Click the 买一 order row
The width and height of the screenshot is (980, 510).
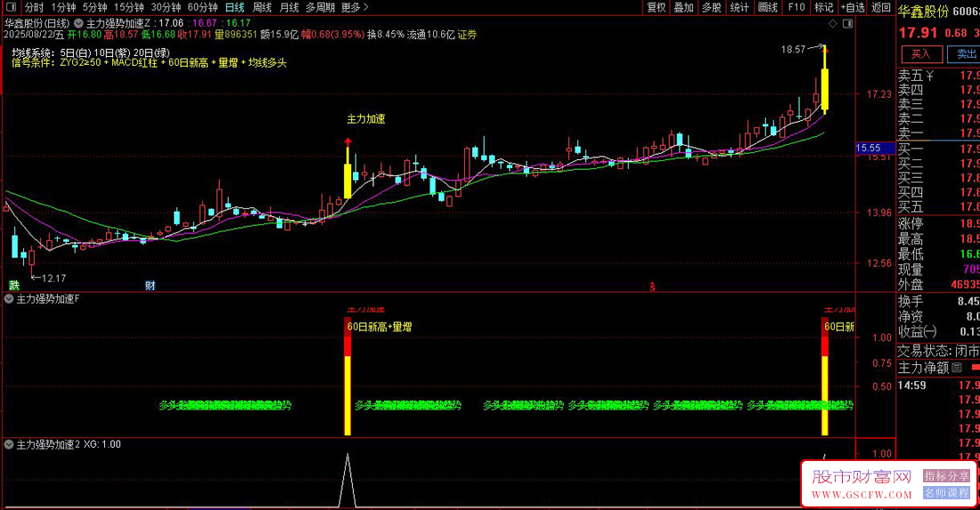pos(938,150)
